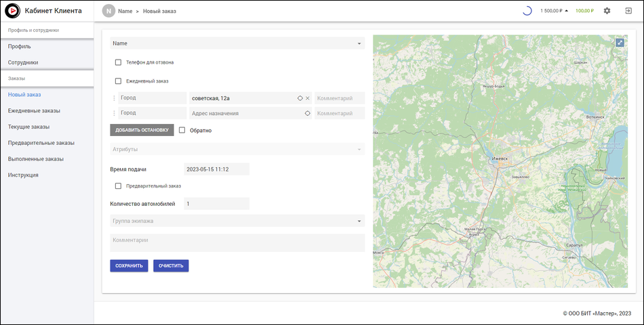The image size is (644, 325).
Task: Click the round N user avatar
Action: (x=108, y=12)
